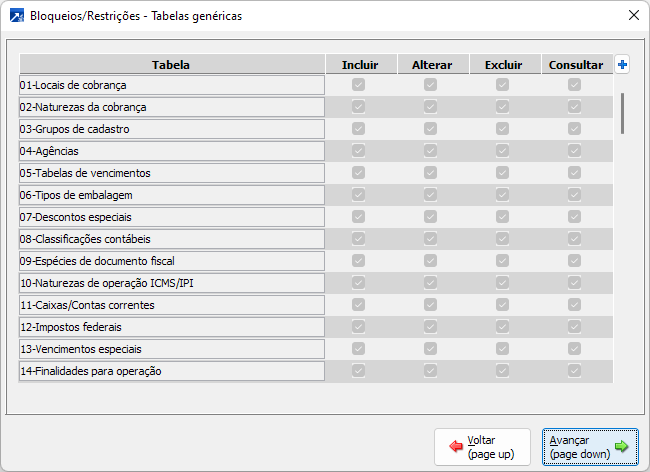Viewport: 650px width, 472px height.
Task: Select the 09-Espécies de documento fiscal row
Action: click(x=171, y=261)
